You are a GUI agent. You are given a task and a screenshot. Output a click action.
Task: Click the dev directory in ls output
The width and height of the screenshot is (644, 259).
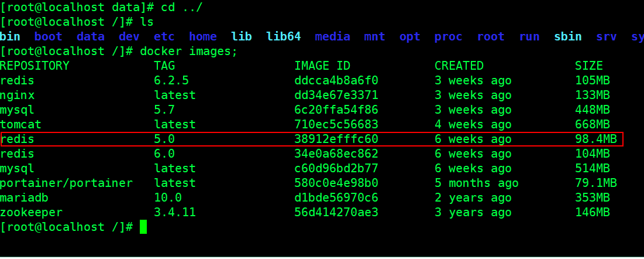tap(129, 37)
